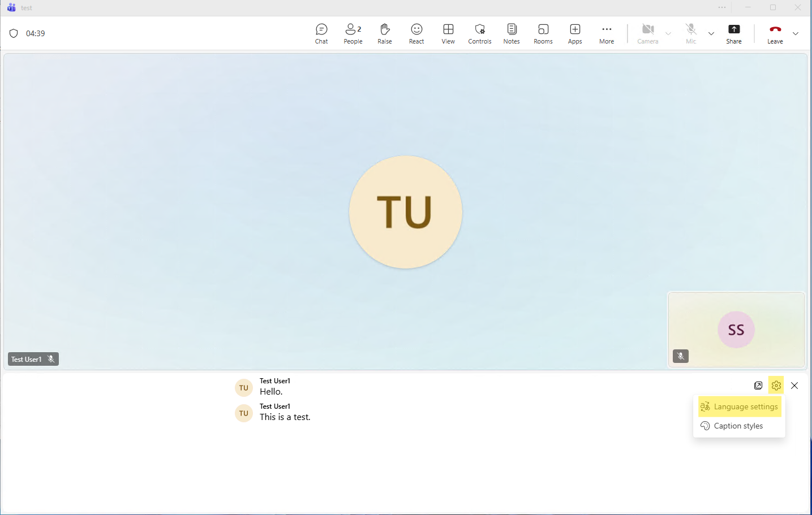This screenshot has height=515, width=812.
Task: Choose Caption styles from the menu
Action: 738,426
